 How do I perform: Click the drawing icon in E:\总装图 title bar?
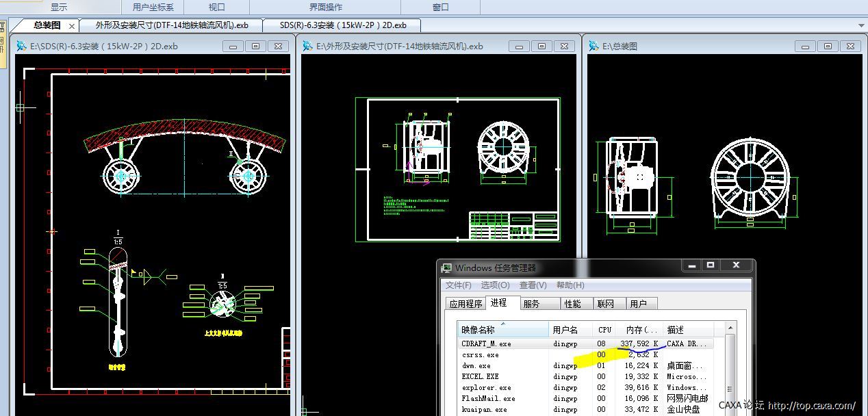(x=594, y=47)
